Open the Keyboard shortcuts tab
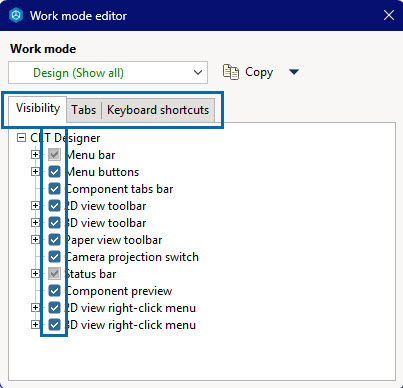The height and width of the screenshot is (388, 403). pos(158,110)
